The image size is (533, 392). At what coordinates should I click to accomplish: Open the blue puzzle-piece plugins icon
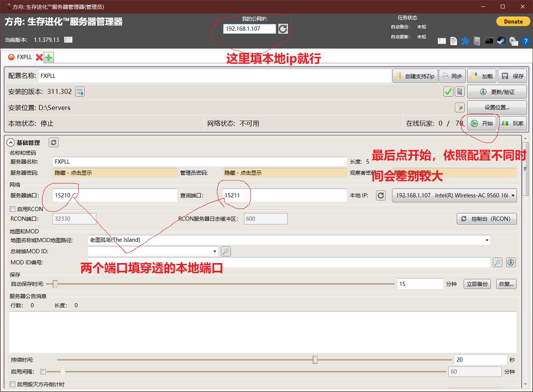(x=465, y=41)
